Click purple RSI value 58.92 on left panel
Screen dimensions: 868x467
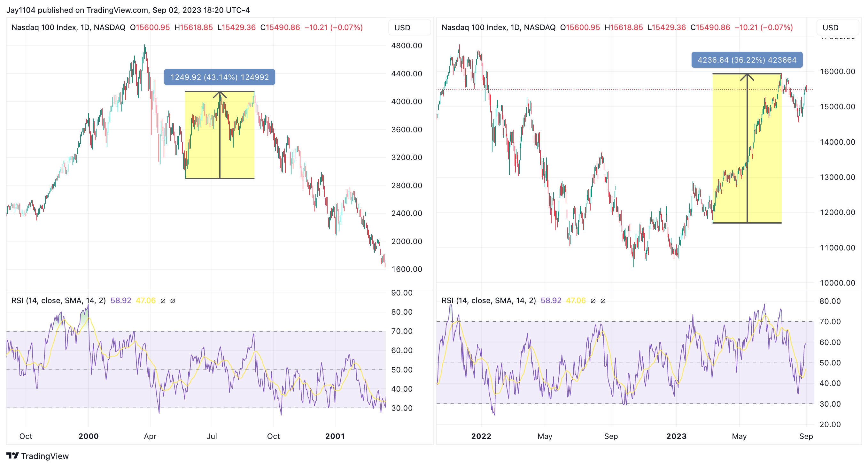tap(120, 300)
